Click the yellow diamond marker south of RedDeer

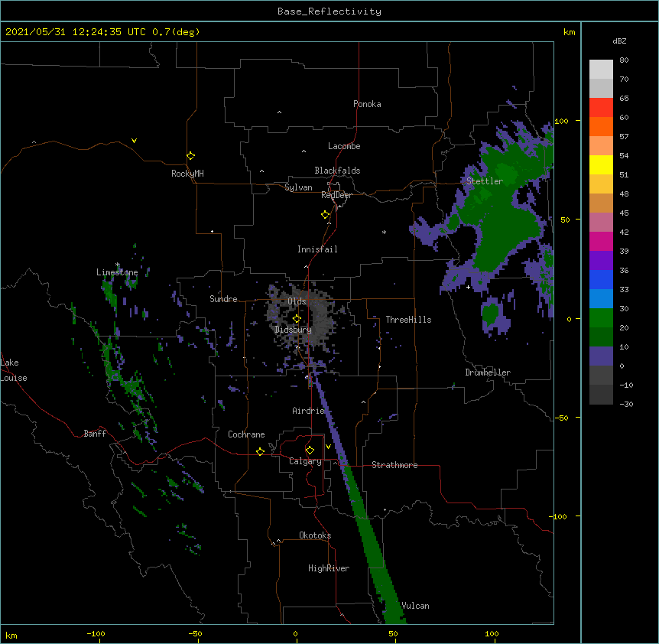point(326,215)
